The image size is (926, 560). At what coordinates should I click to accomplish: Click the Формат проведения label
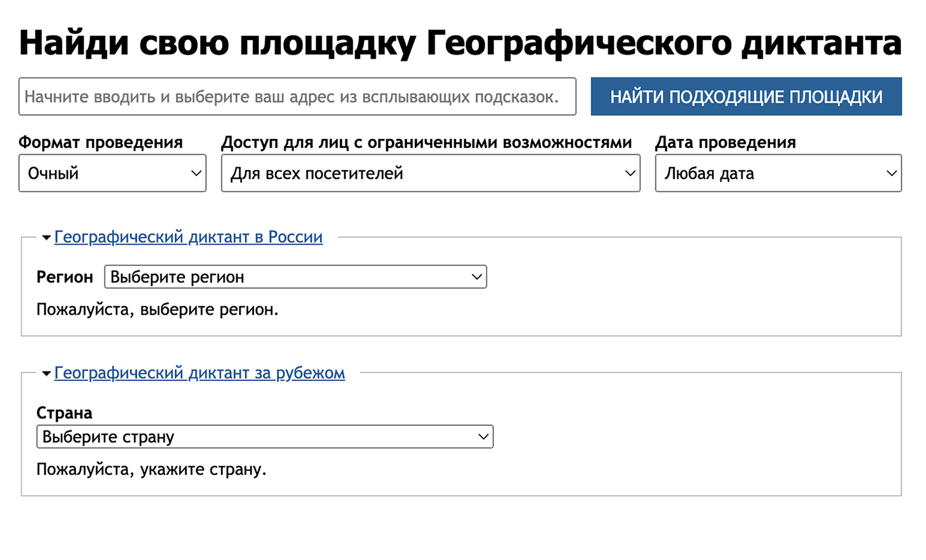point(101,142)
